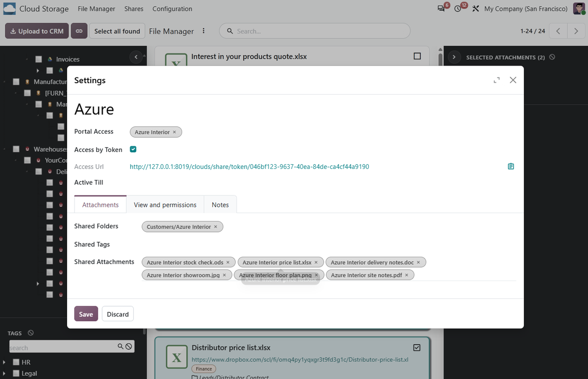Click the 1-24 / 24 pager counter

[532, 31]
